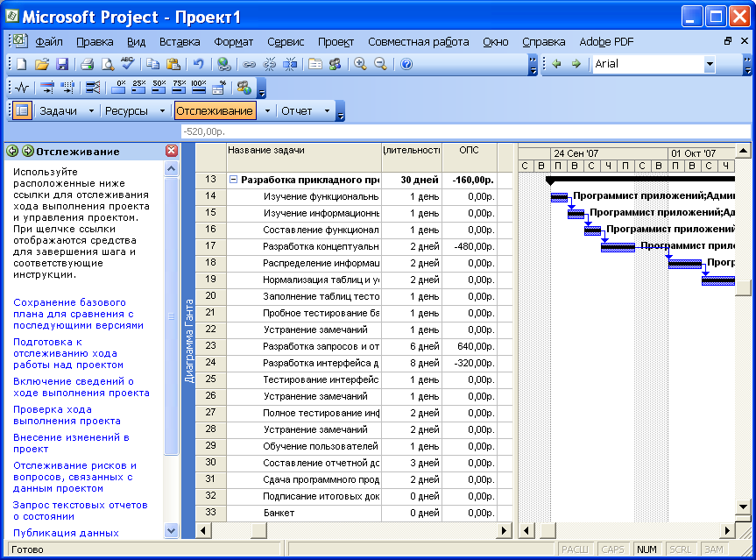Show project statistics icon on tracking toolbar
The height and width of the screenshot is (560, 756).
pyautogui.click(x=22, y=88)
